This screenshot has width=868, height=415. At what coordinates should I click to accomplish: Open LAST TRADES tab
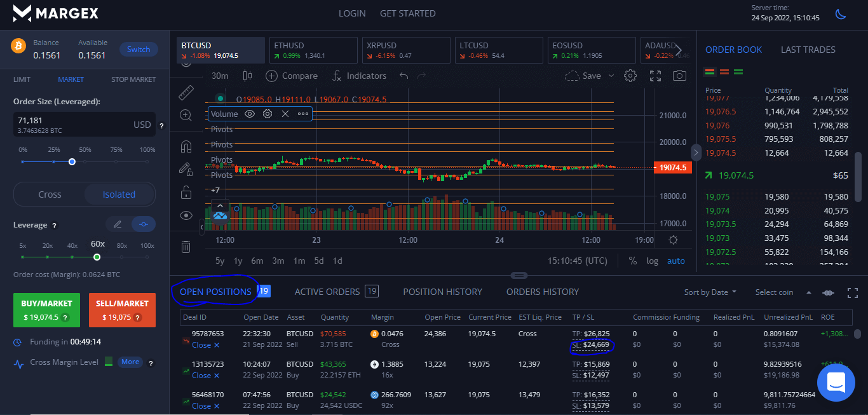point(808,50)
